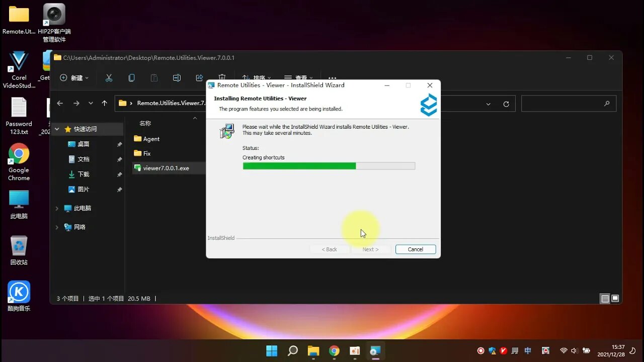Click the Cut scissors icon in Explorer

coord(109,78)
